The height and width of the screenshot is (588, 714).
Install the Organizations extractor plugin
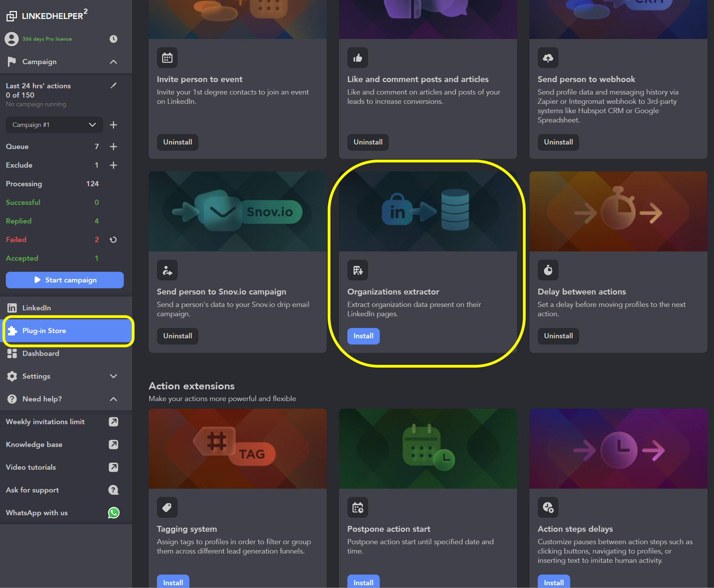point(364,336)
